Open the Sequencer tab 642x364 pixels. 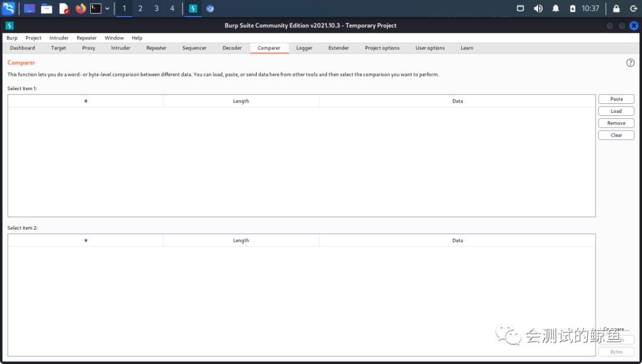click(x=194, y=48)
